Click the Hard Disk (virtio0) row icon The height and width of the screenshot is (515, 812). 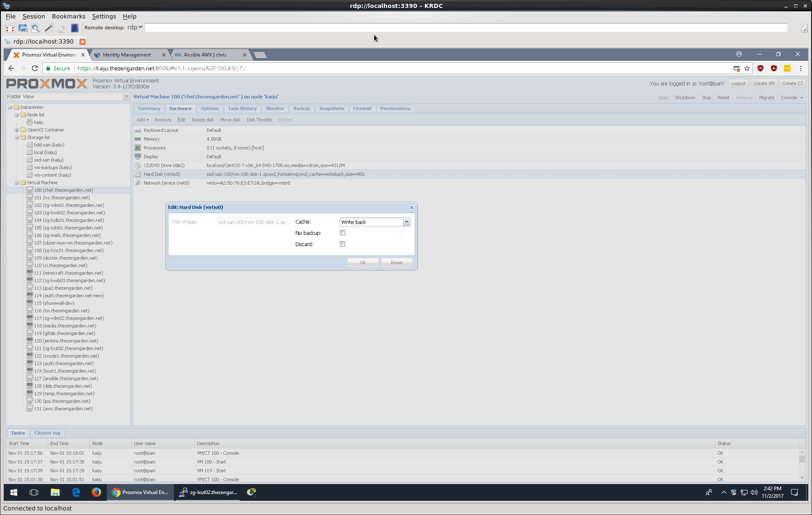[138, 174]
